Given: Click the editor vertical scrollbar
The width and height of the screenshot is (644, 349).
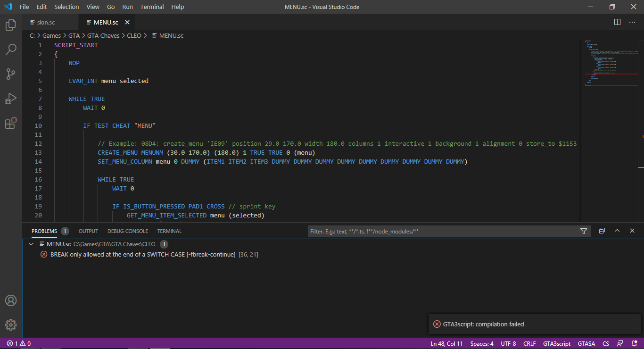Looking at the screenshot, I should [641, 131].
